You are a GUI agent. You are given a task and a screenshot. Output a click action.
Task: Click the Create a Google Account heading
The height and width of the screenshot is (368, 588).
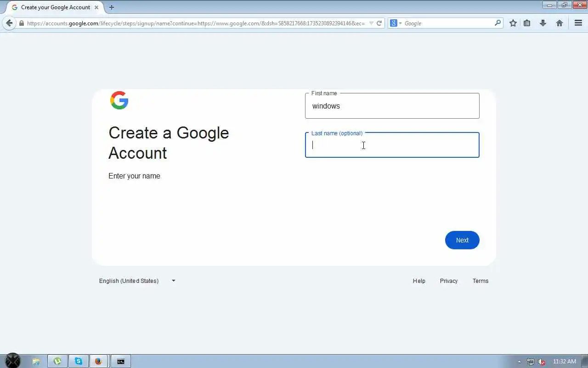pyautogui.click(x=169, y=143)
